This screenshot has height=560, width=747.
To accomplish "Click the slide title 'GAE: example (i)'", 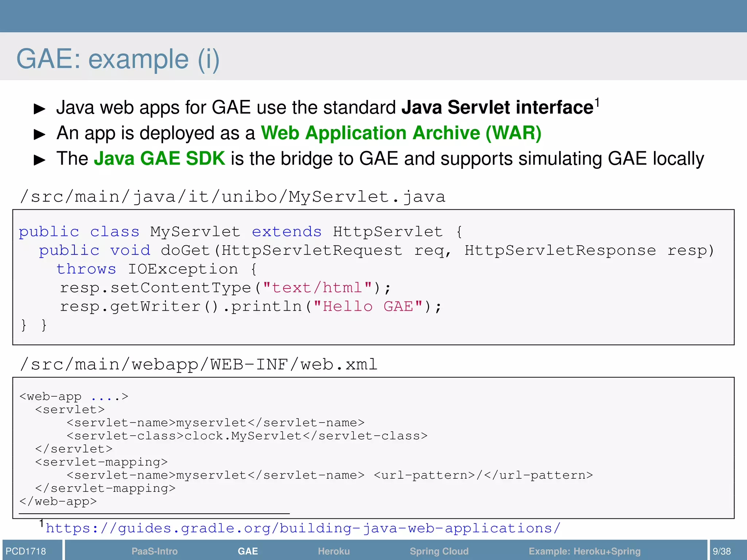I will coord(118,59).
